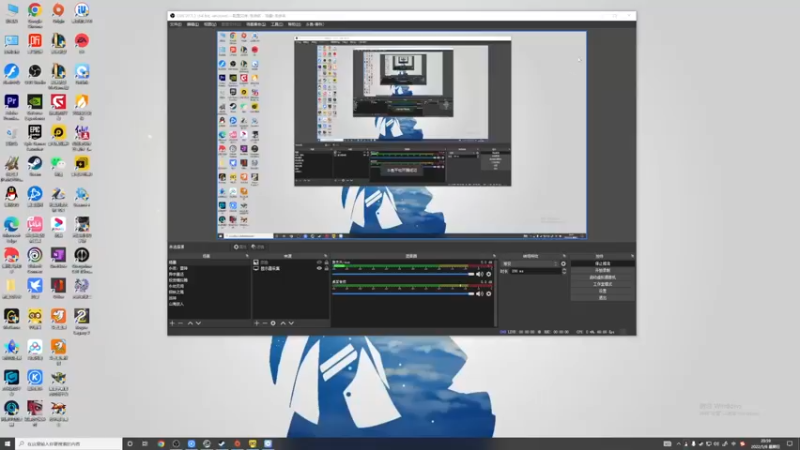
Task: Click the Chrome icon in the taskbar
Action: (161, 444)
